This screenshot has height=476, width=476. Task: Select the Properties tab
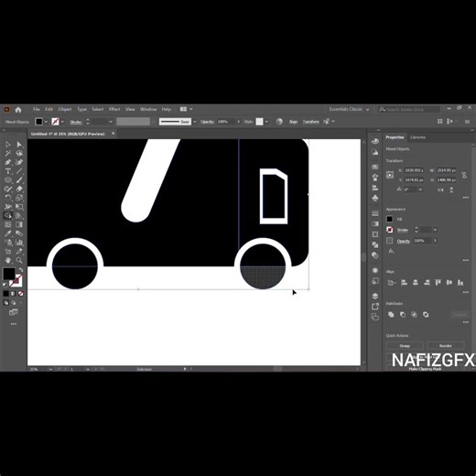click(x=395, y=137)
